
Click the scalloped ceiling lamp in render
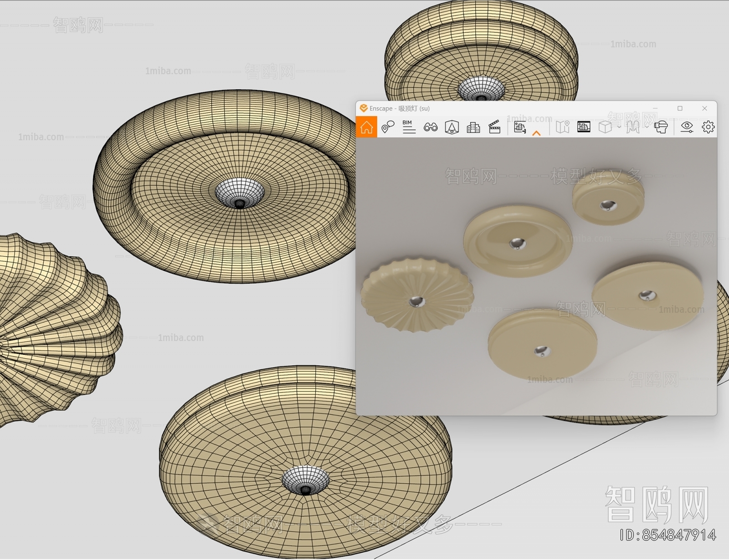(x=417, y=295)
